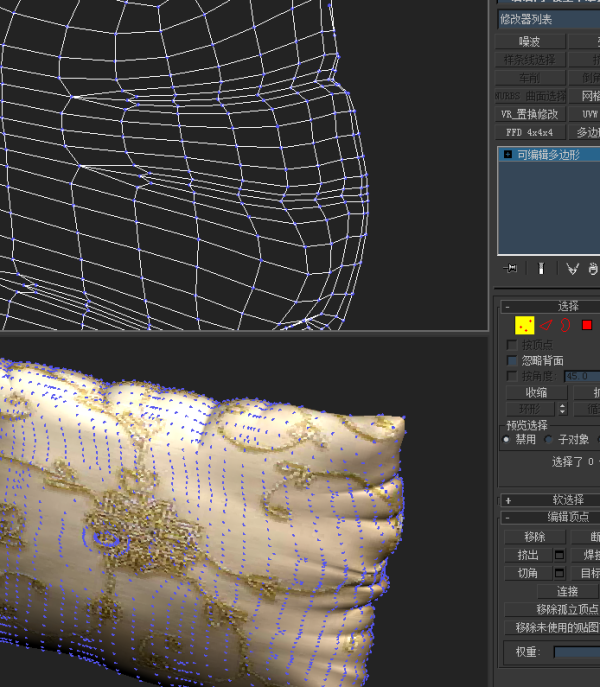Click the 环形 spinner arrows
The width and height of the screenshot is (600, 687).
pos(562,409)
